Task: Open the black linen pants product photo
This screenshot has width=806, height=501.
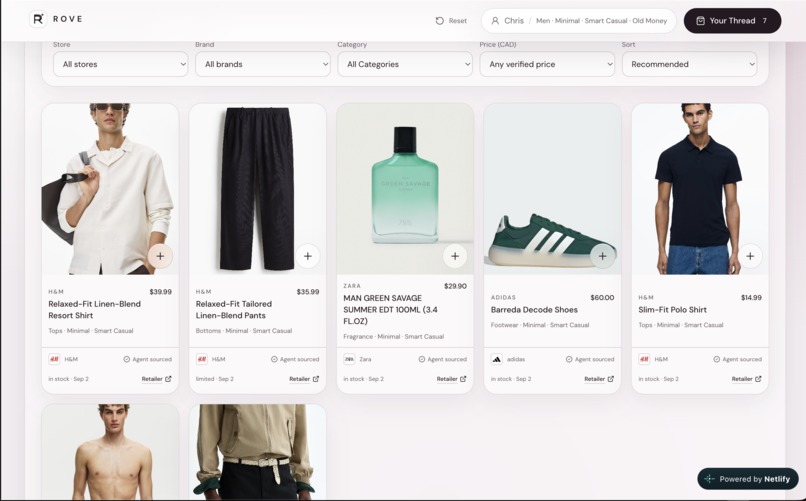Action: click(x=258, y=189)
